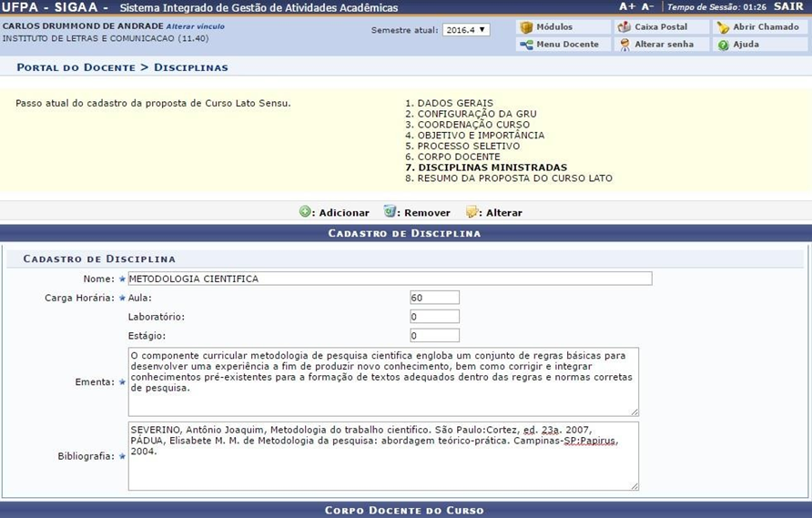812x518 pixels.
Task: Click the Alterar edit icon
Action: click(x=472, y=212)
